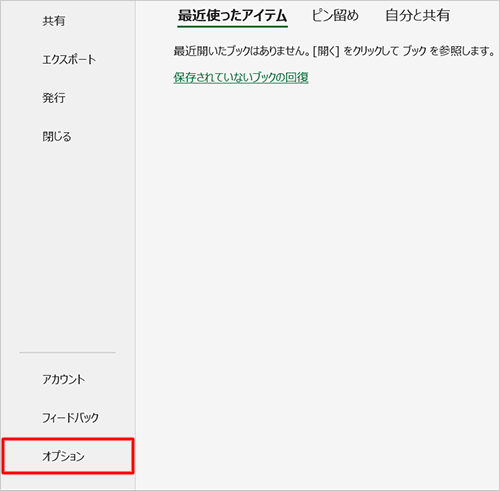Open the アカウント page
Image resolution: width=500 pixels, height=491 pixels.
pos(63,379)
